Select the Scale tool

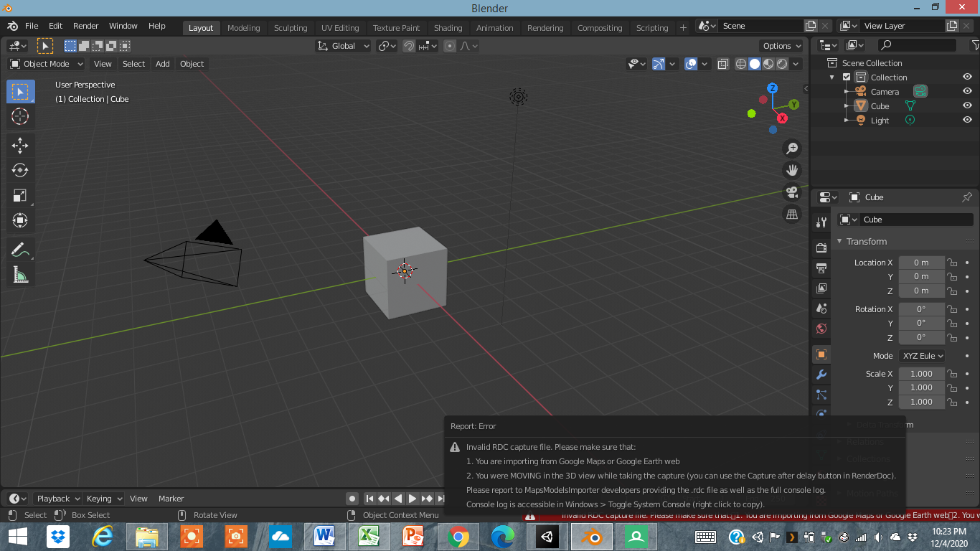[20, 195]
